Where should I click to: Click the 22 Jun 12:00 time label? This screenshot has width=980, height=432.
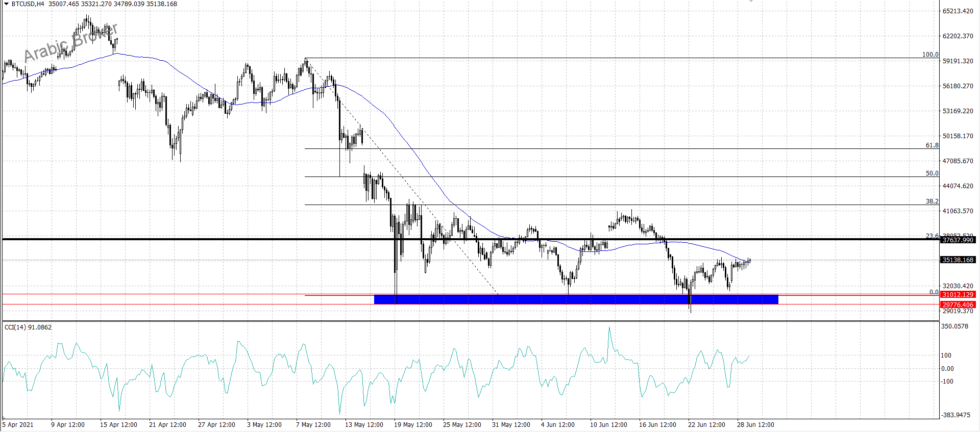click(x=706, y=424)
